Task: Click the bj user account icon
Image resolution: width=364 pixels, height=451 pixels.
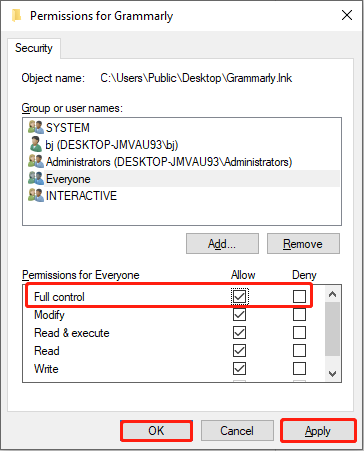Action: [x=36, y=144]
